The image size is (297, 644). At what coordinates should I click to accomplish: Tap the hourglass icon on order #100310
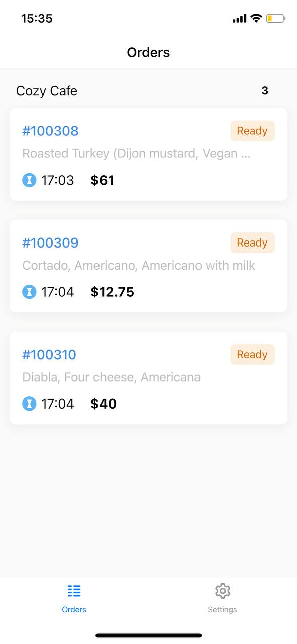click(29, 403)
